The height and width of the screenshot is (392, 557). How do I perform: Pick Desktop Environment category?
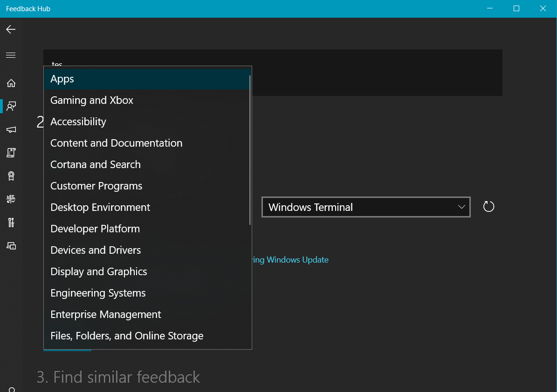(147, 207)
